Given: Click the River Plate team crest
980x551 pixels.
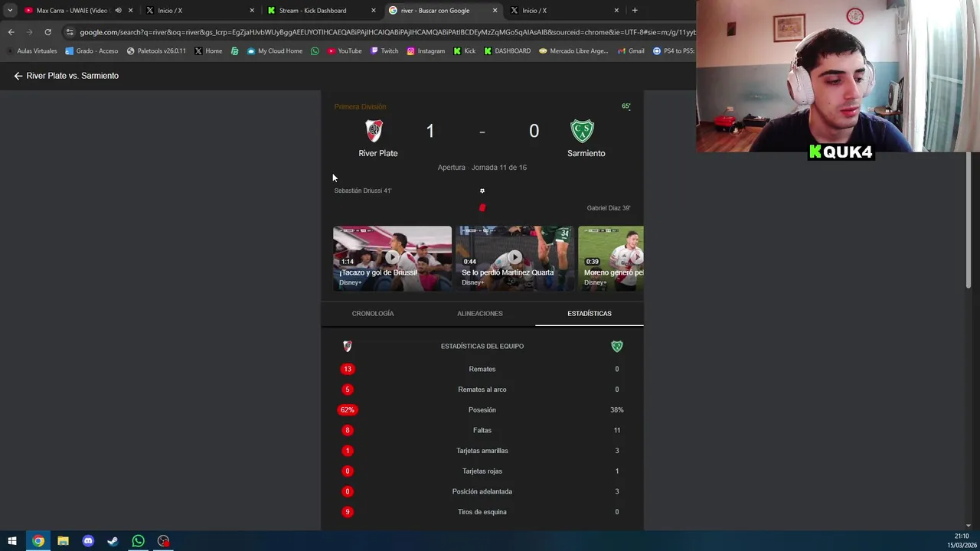Looking at the screenshot, I should [374, 131].
